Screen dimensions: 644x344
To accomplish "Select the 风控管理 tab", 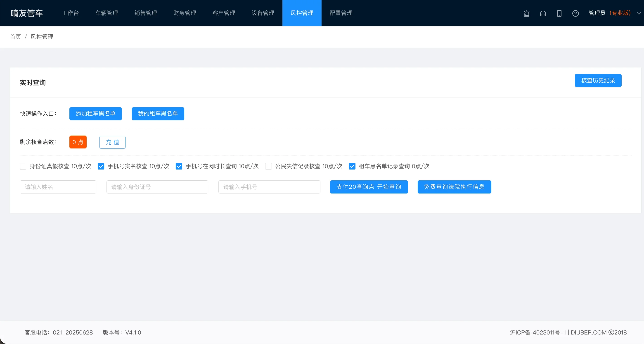I will [x=302, y=13].
